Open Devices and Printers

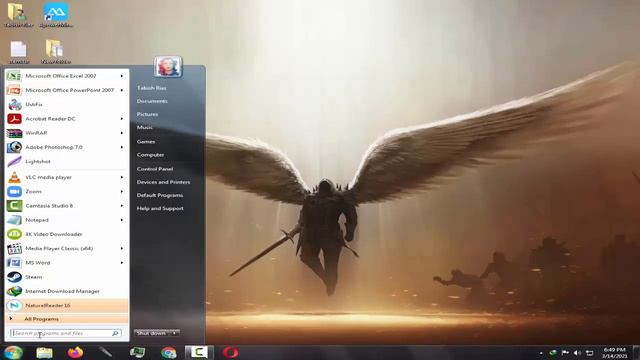[x=163, y=182]
